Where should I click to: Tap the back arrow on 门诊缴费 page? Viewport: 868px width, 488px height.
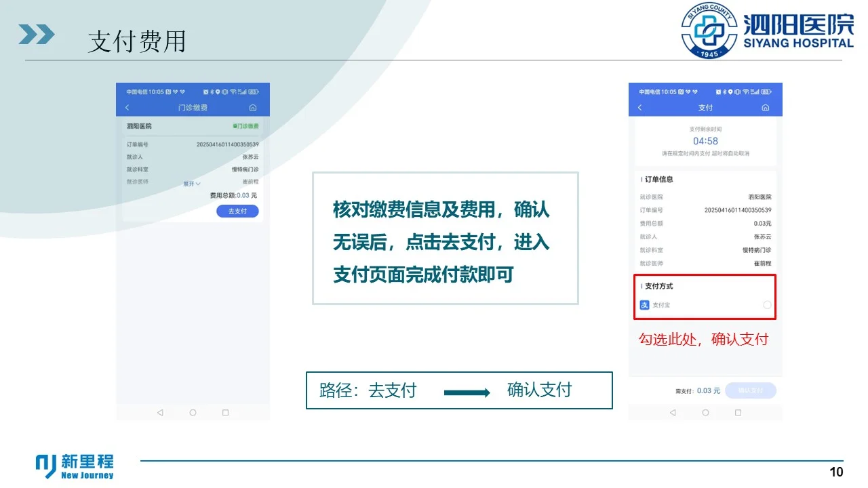tap(127, 107)
